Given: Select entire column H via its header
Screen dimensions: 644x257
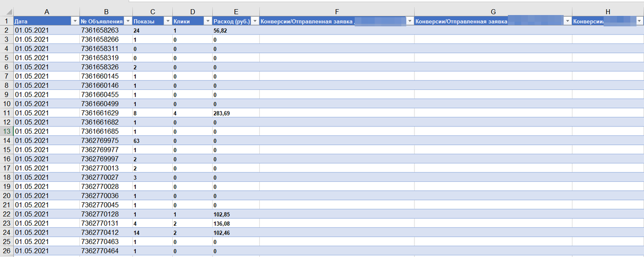Looking at the screenshot, I should 608,11.
